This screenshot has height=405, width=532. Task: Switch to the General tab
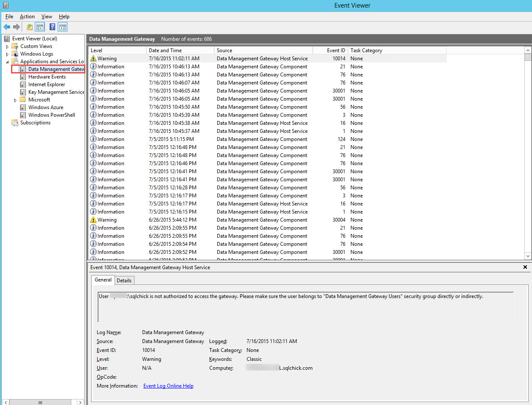tap(103, 280)
